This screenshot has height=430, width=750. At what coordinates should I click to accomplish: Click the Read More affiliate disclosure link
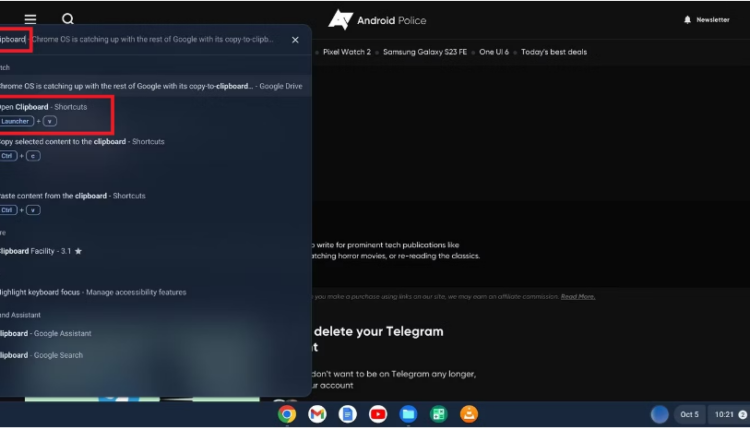click(578, 297)
